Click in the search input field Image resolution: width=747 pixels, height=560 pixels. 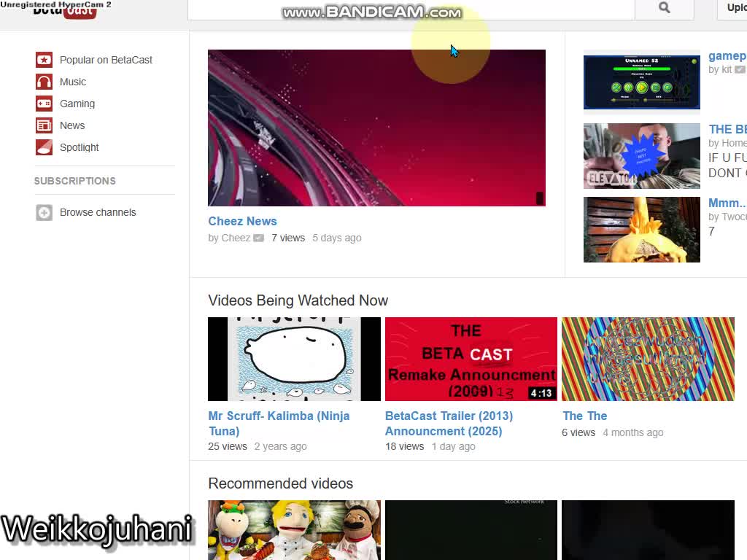click(411, 9)
